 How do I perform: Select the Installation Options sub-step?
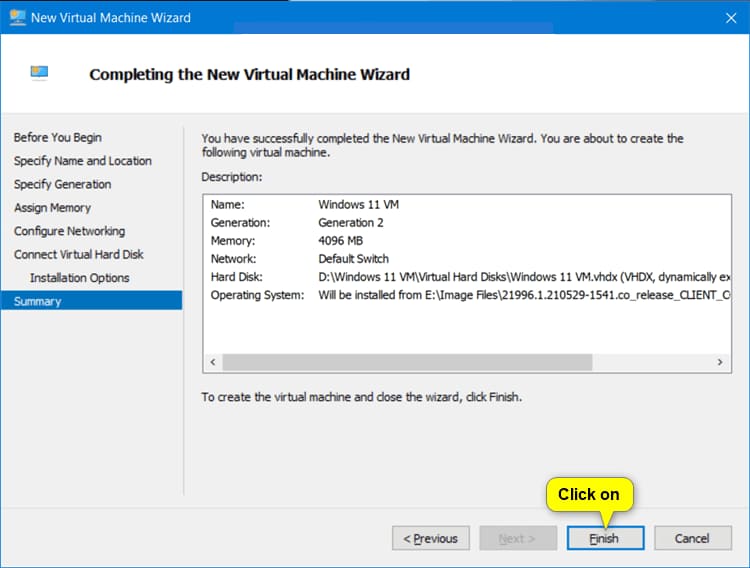coord(80,278)
